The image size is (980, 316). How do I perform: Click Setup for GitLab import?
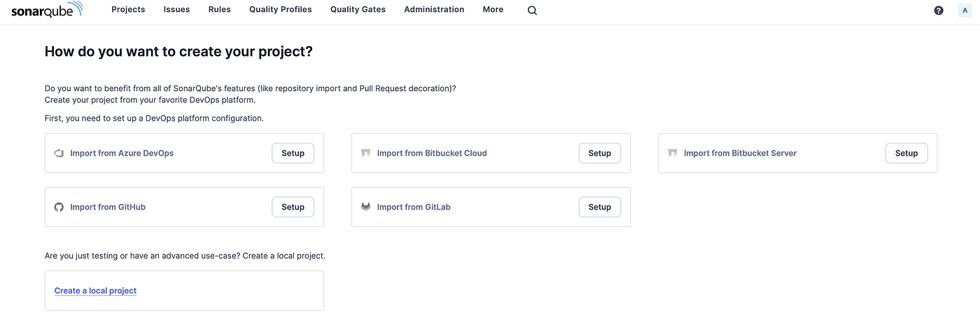tap(599, 207)
